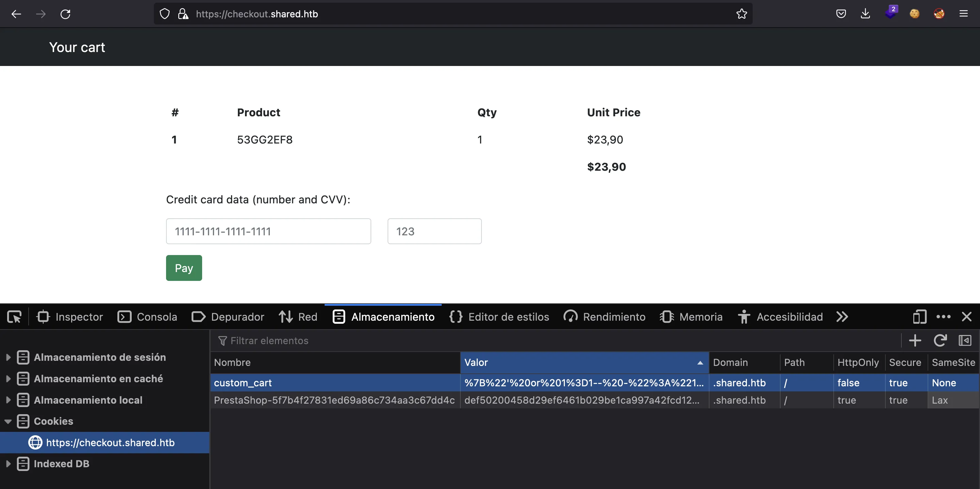Select the PrestaShop cookie row name
The width and height of the screenshot is (980, 489).
[x=335, y=400]
